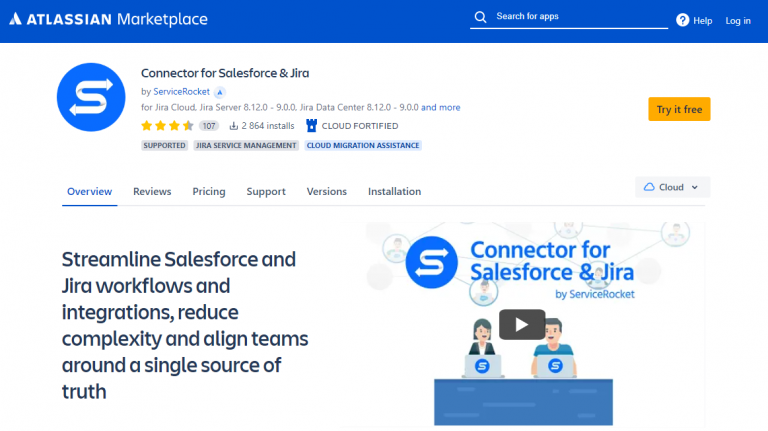Screen dimensions: 768x431
Task: Expand the 'and more' compatibility list
Action: [x=441, y=107]
